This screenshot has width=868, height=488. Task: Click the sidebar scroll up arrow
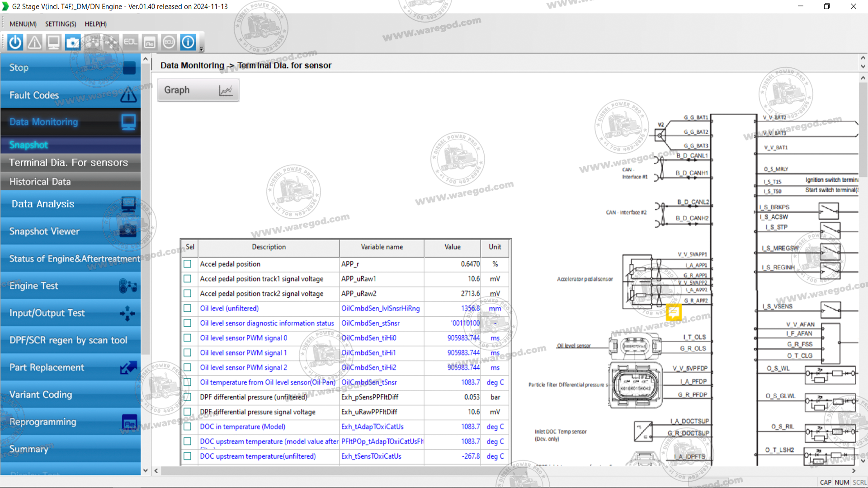(x=145, y=59)
